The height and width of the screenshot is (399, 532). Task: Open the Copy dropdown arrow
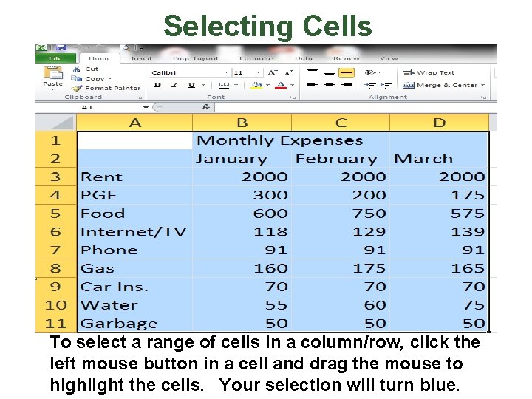(x=109, y=78)
